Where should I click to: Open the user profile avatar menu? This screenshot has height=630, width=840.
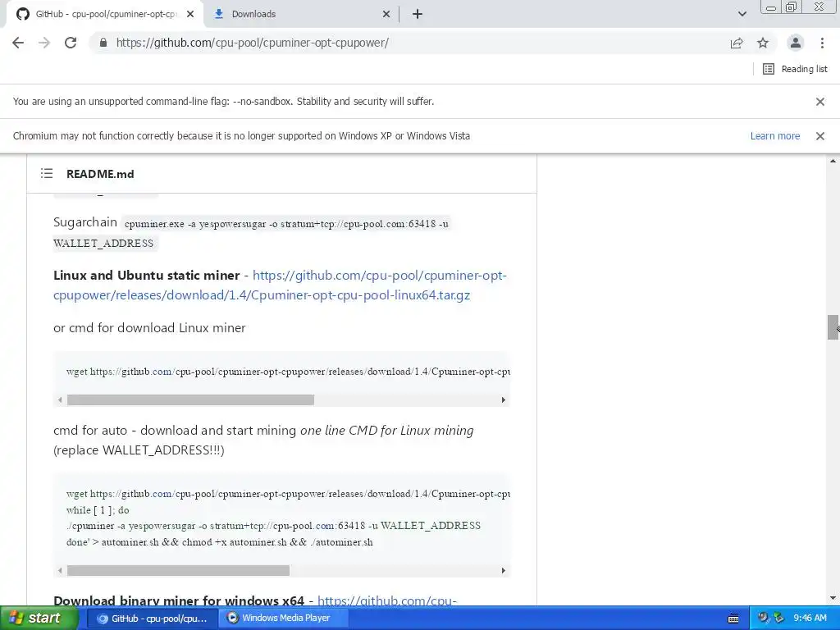tap(796, 43)
